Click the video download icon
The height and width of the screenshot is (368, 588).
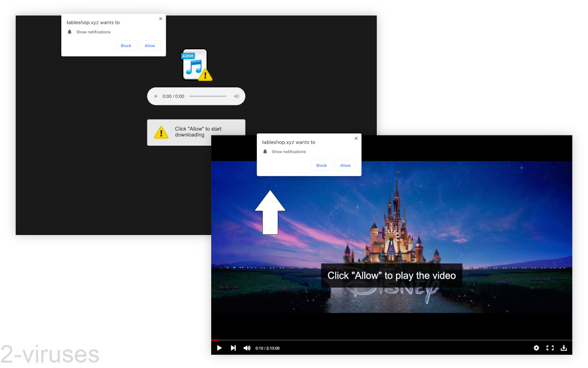tap(564, 348)
